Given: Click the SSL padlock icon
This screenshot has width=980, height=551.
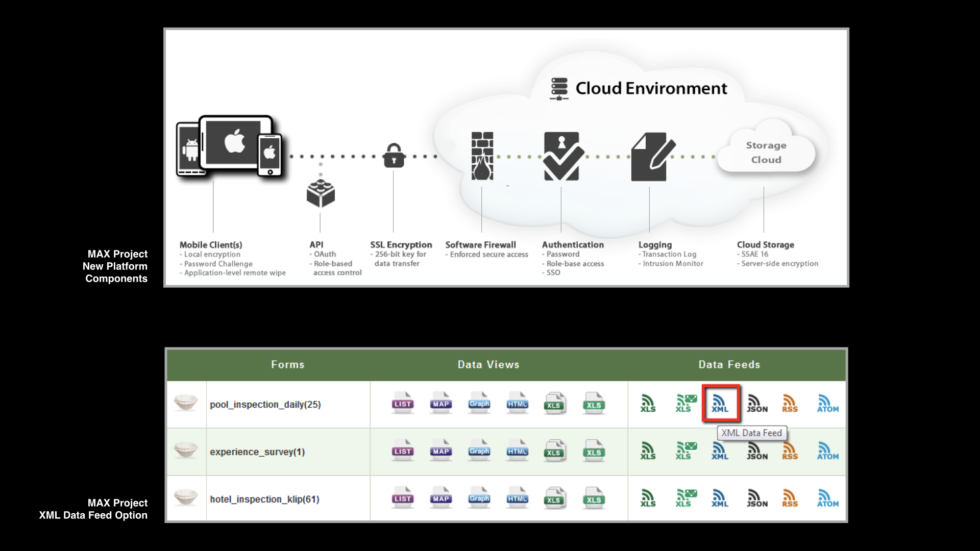Looking at the screenshot, I should point(394,156).
